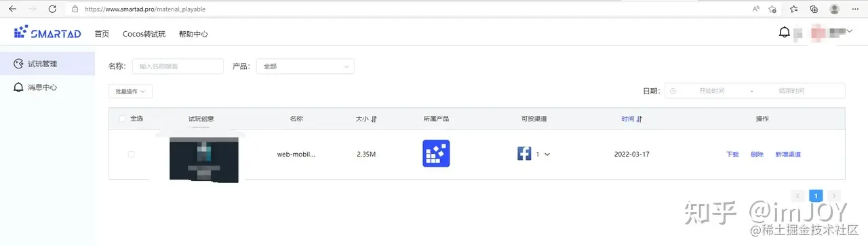
Task: Click the 删除 link
Action: (757, 155)
